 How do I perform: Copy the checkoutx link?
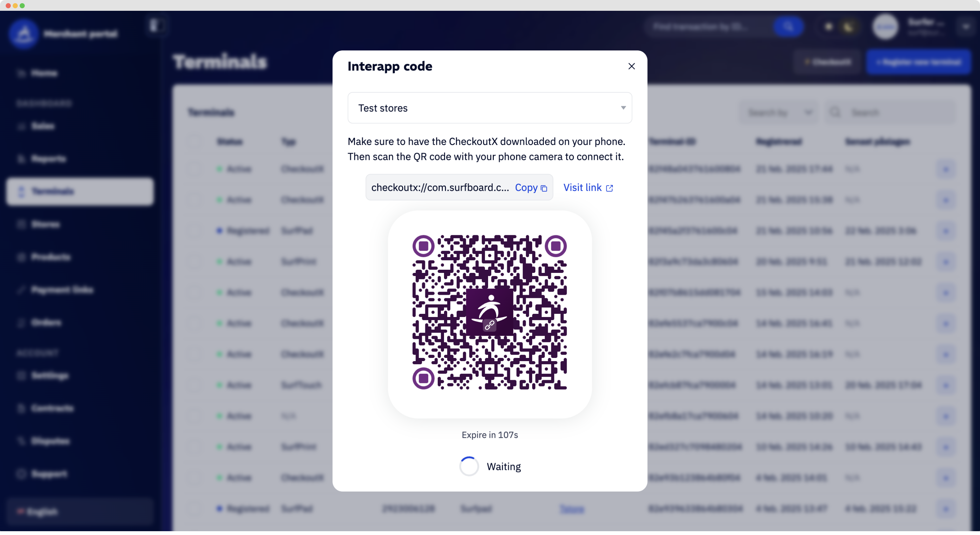coord(531,188)
